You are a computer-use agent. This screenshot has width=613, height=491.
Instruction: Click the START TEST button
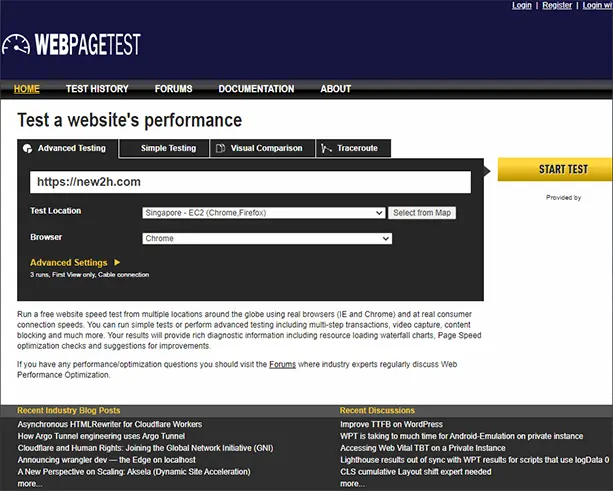point(555,169)
